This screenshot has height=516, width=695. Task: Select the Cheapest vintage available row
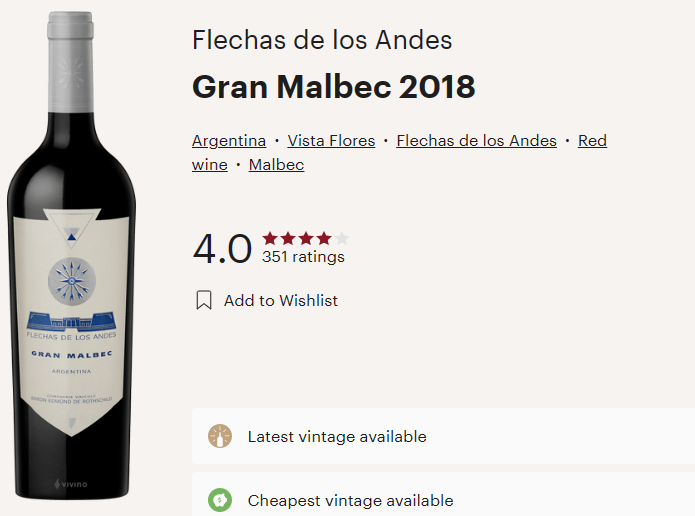(x=443, y=495)
